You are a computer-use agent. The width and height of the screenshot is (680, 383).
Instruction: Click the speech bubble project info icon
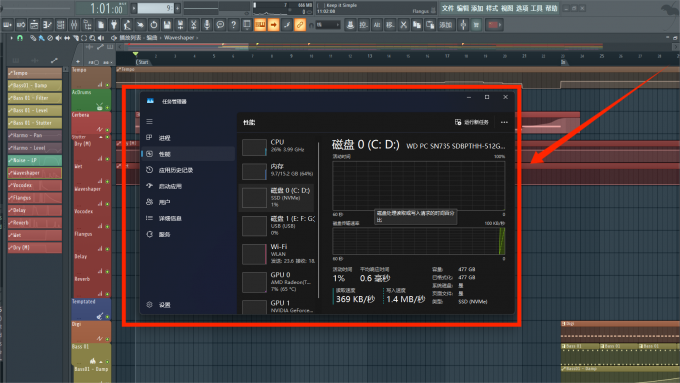coord(220,25)
